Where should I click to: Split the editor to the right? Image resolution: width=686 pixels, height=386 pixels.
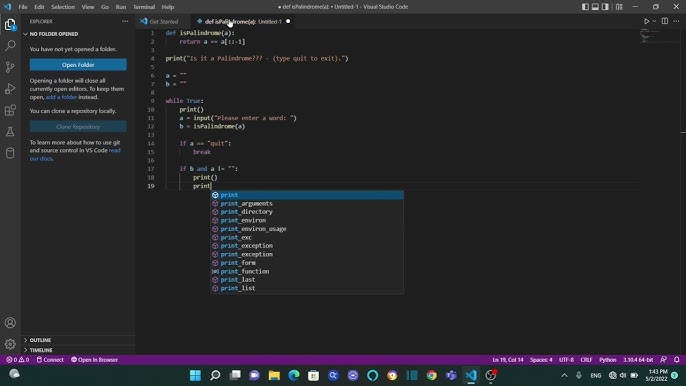665,21
